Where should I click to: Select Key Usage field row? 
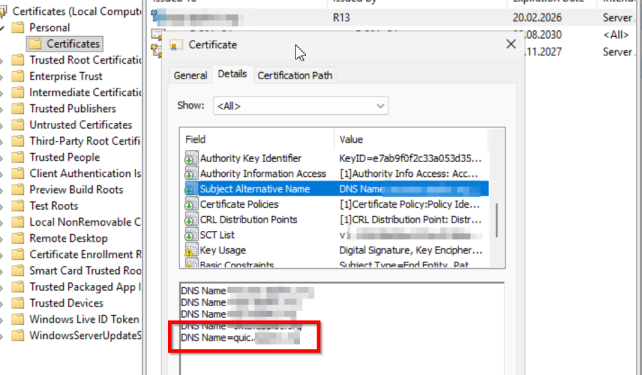coord(336,251)
